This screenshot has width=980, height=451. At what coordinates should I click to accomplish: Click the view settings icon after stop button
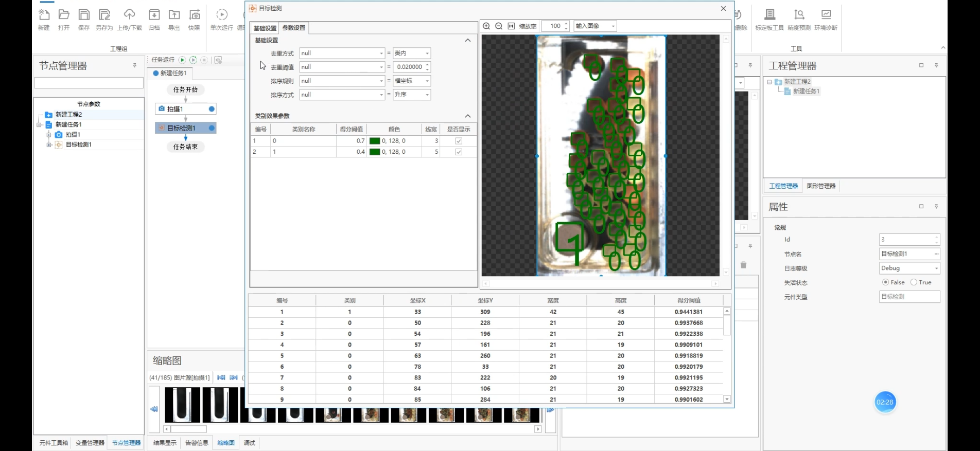(218, 60)
